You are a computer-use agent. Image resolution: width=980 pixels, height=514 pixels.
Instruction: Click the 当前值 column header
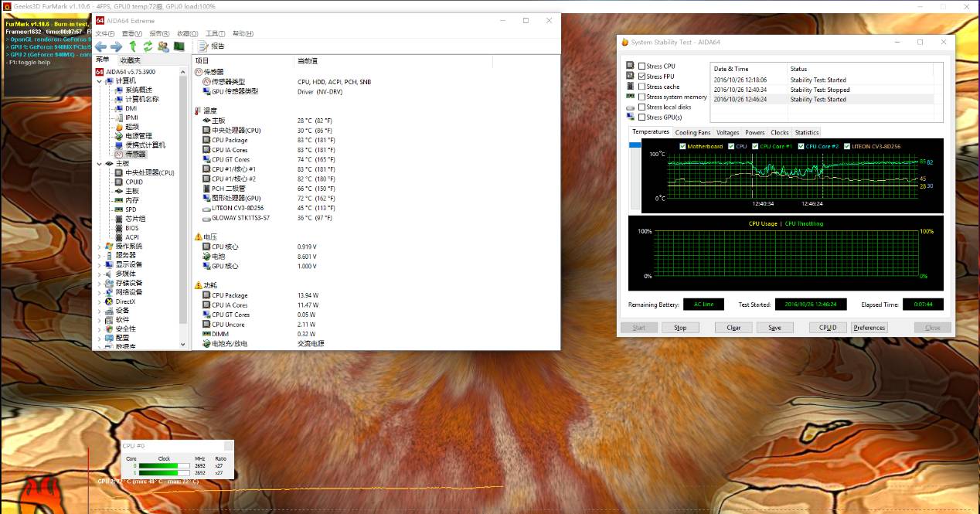[x=308, y=60]
